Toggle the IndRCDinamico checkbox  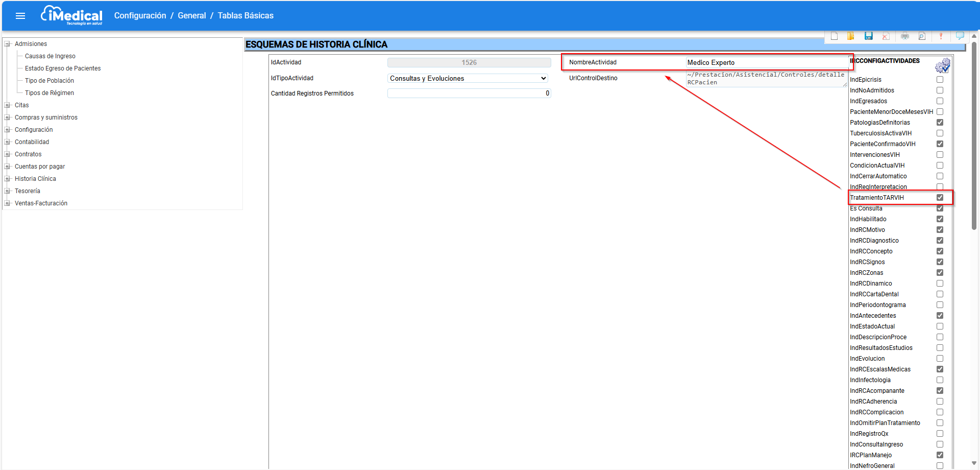pos(940,284)
